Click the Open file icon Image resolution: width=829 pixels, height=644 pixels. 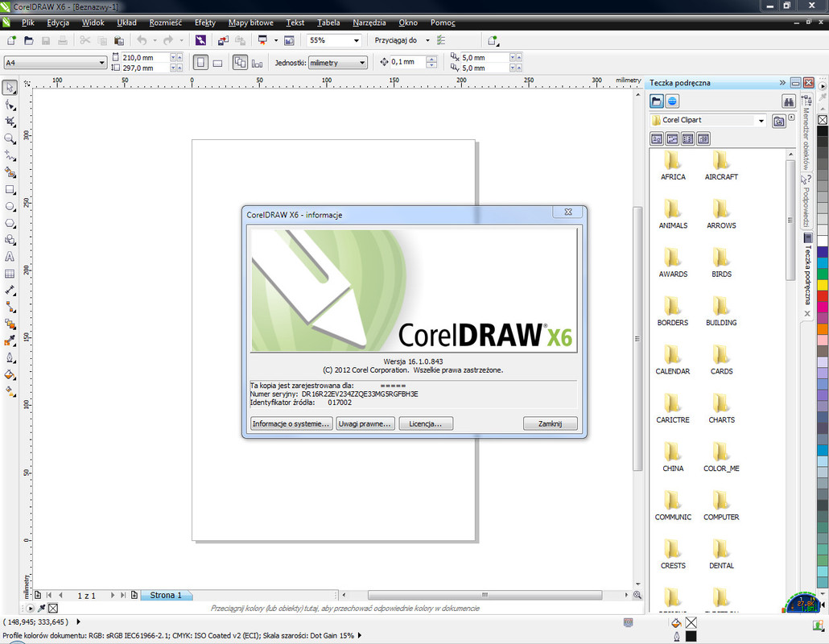[29, 40]
